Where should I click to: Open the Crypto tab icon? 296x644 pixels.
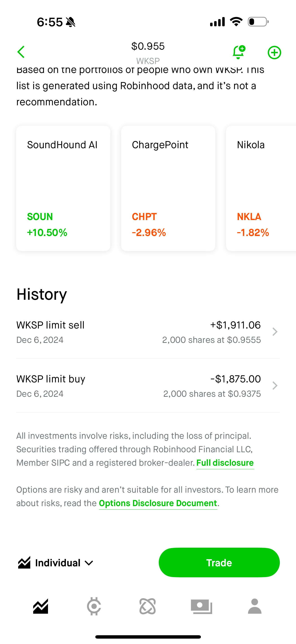(x=94, y=607)
